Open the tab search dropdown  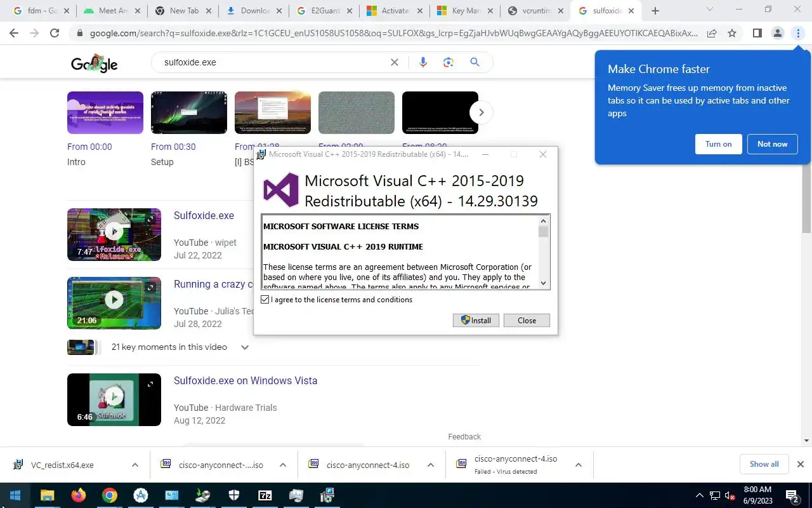[709, 10]
